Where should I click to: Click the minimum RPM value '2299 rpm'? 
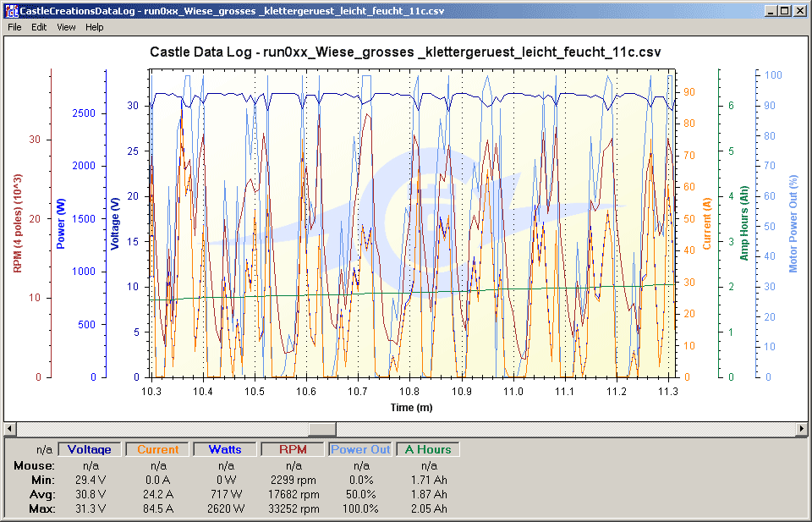tap(294, 480)
